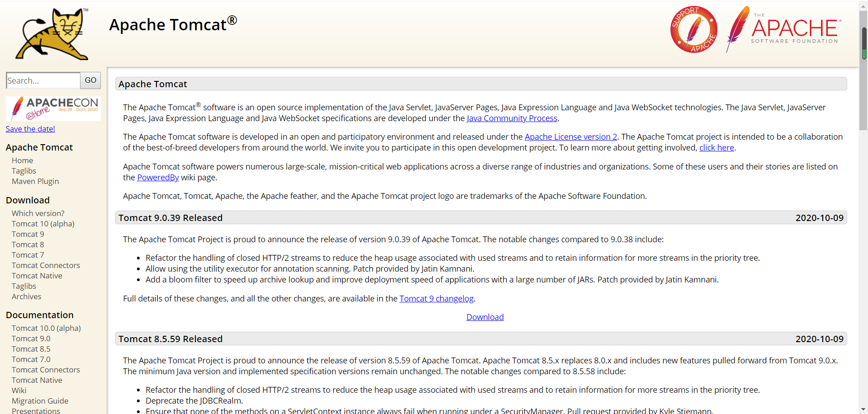
Task: Click the 'Tomcat 9.0.39 Released' heading
Action: point(170,218)
